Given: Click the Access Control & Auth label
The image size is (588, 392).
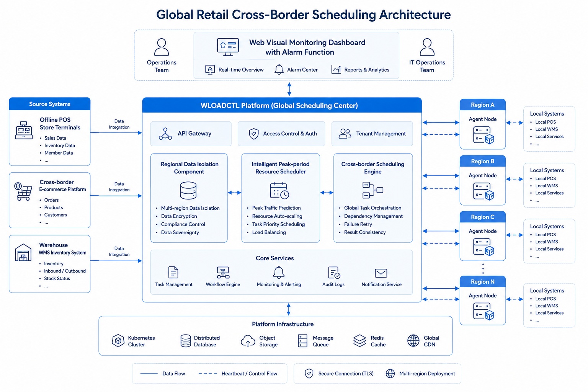Looking at the screenshot, I should (x=290, y=134).
